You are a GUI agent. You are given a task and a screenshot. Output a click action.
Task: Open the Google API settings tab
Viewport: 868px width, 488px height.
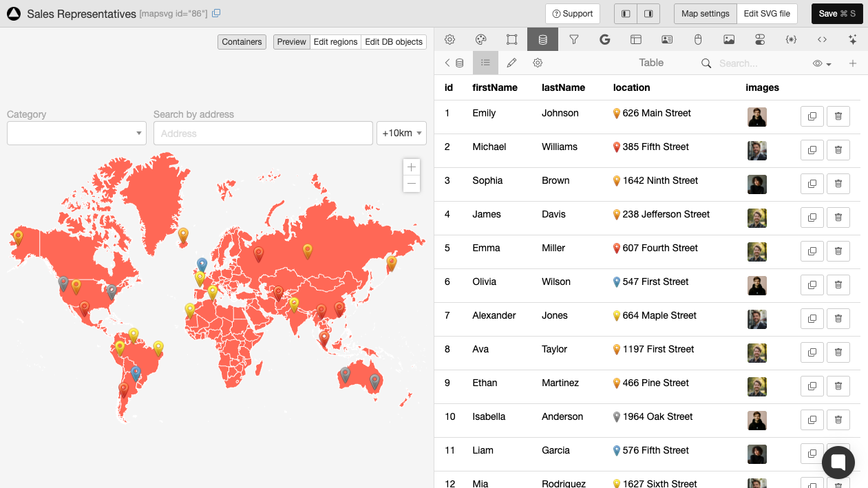605,40
